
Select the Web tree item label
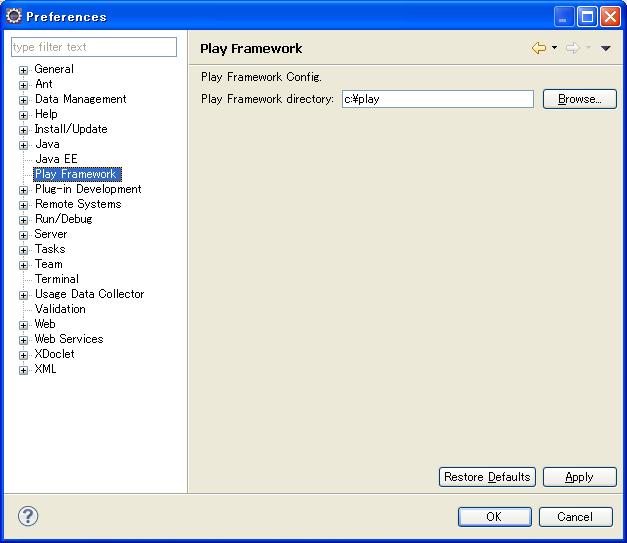click(x=45, y=324)
